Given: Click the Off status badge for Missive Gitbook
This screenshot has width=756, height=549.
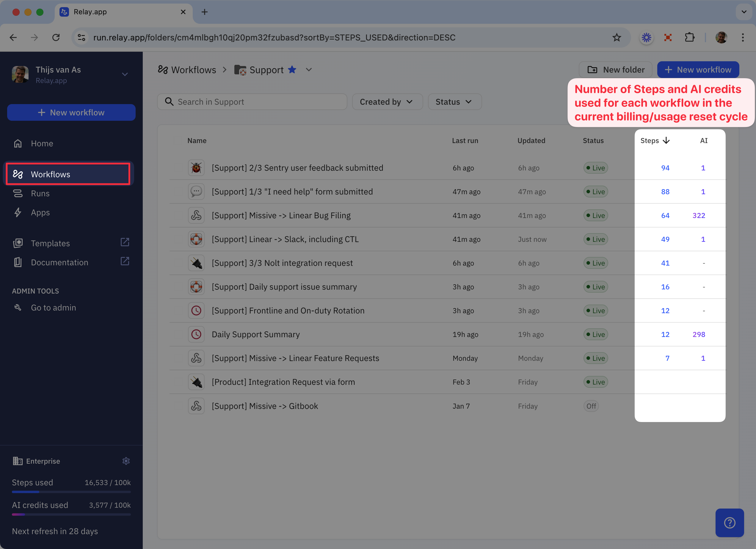Looking at the screenshot, I should point(591,406).
